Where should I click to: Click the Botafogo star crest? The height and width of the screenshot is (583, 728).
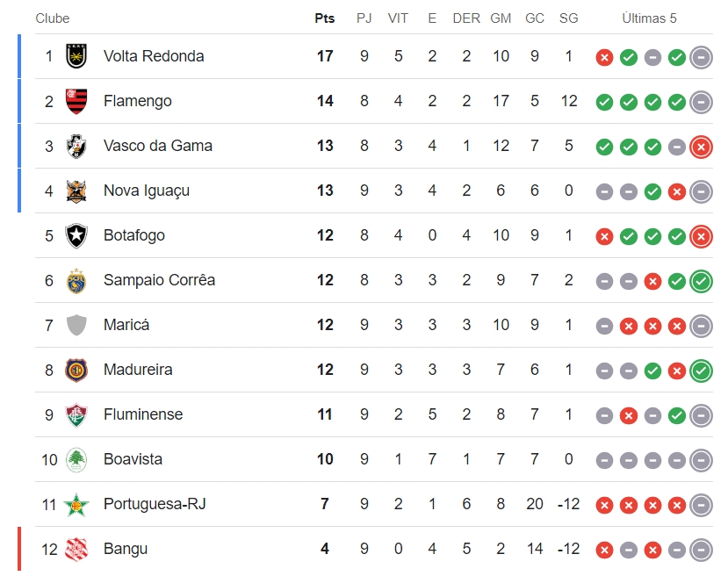pos(76,236)
